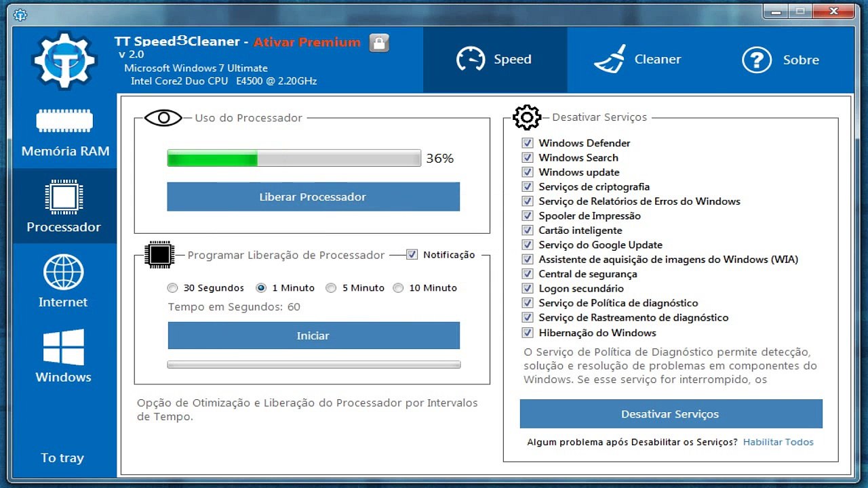Screen dimensions: 868x488
Task: Go to the Internet sidebar section
Action: pos(64,281)
